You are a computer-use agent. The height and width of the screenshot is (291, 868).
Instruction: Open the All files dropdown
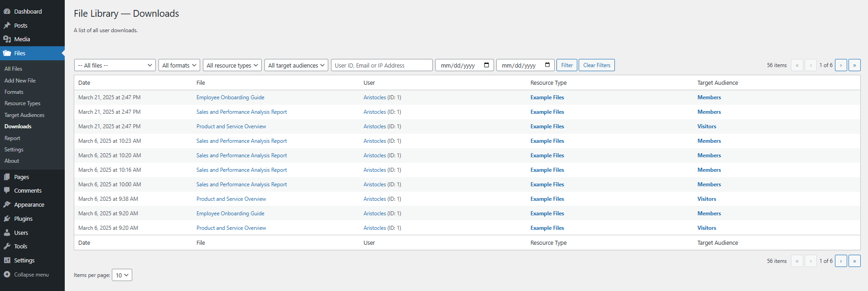[115, 65]
